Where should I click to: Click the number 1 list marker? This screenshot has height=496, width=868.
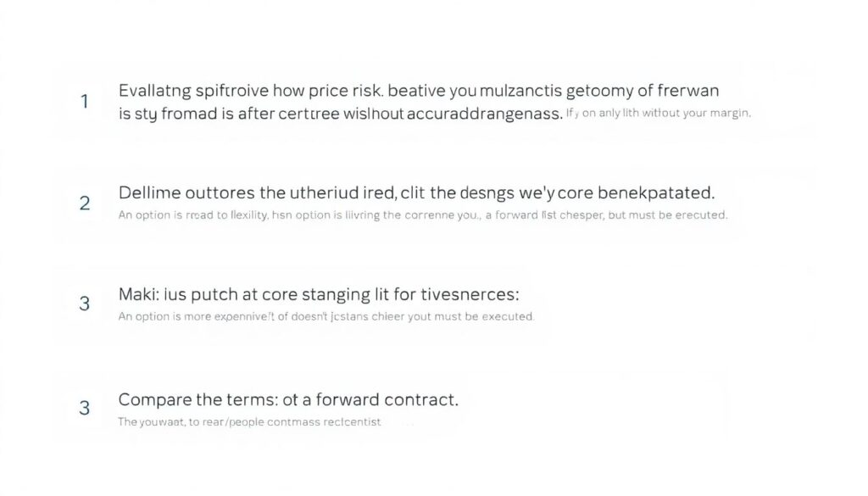tap(84, 102)
